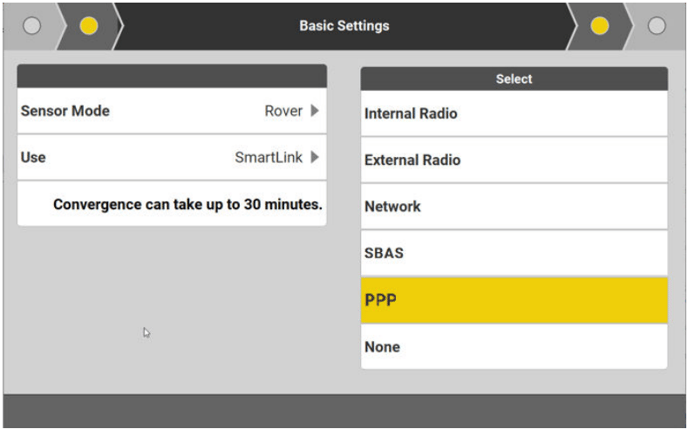The height and width of the screenshot is (429, 688).
Task: Click the Basic Settings title
Action: click(x=344, y=26)
